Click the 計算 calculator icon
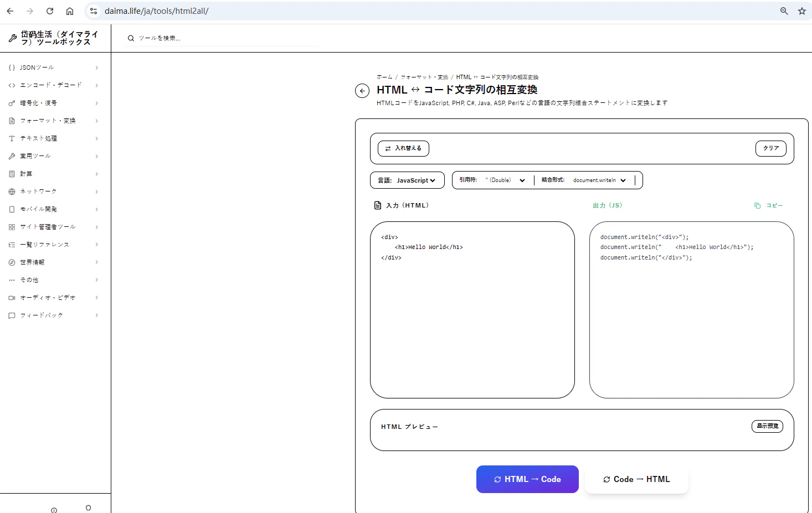This screenshot has height=513, width=812. coord(12,174)
